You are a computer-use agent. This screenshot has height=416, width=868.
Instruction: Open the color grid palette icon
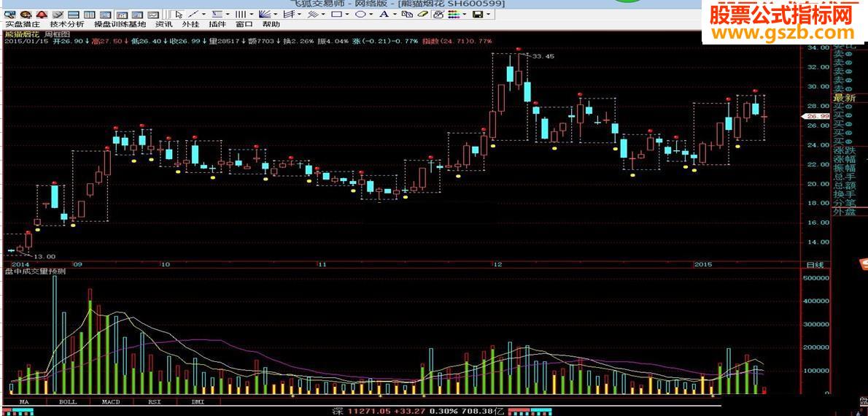coord(454,15)
